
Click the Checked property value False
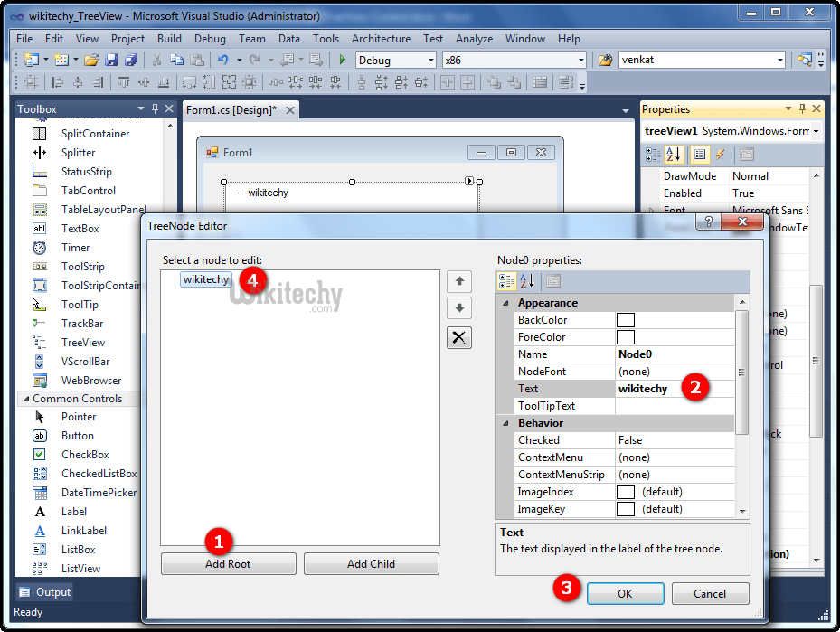pos(675,440)
